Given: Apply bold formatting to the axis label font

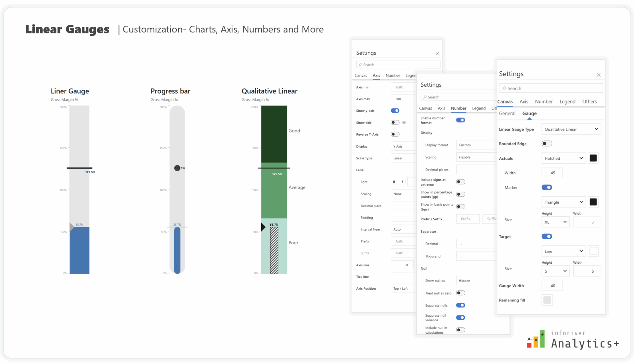Looking at the screenshot, I should point(394,182).
